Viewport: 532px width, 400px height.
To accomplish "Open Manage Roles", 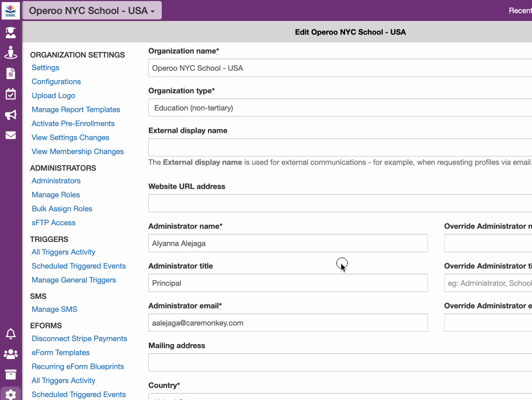I will (56, 195).
